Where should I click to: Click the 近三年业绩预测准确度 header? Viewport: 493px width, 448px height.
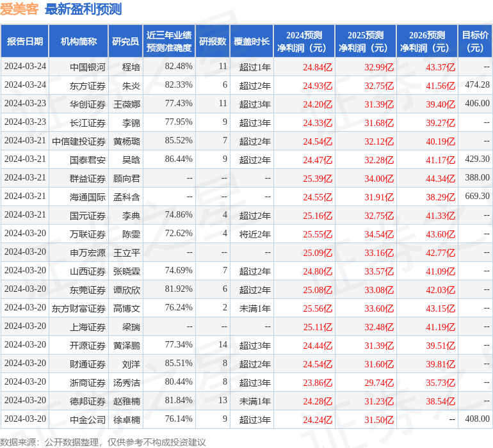click(169, 42)
